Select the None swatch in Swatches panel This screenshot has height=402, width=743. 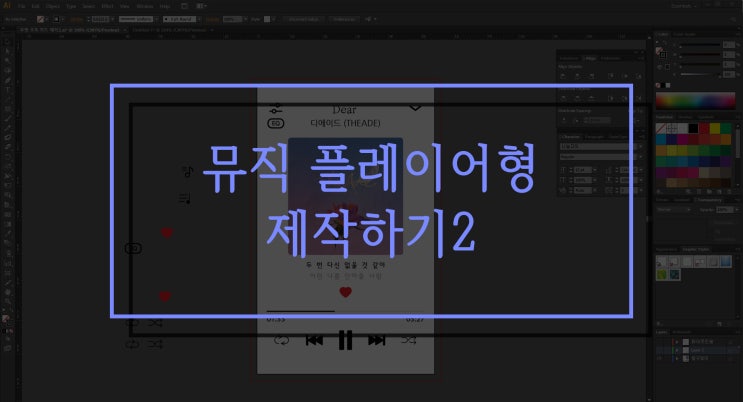(x=661, y=128)
